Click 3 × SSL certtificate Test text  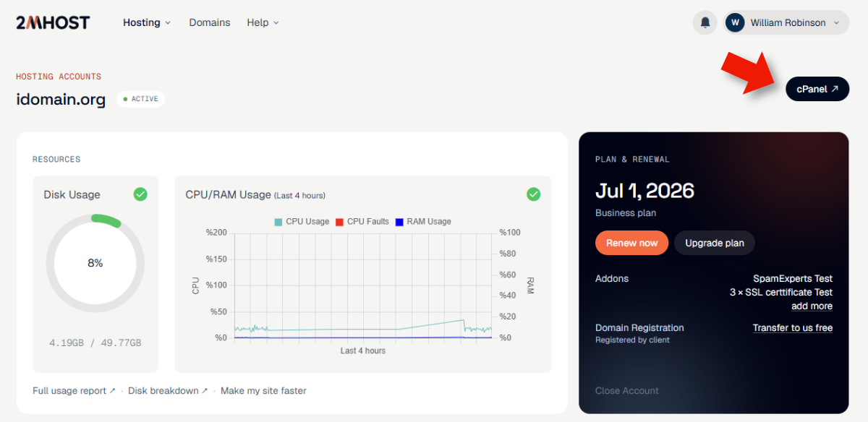tap(781, 292)
